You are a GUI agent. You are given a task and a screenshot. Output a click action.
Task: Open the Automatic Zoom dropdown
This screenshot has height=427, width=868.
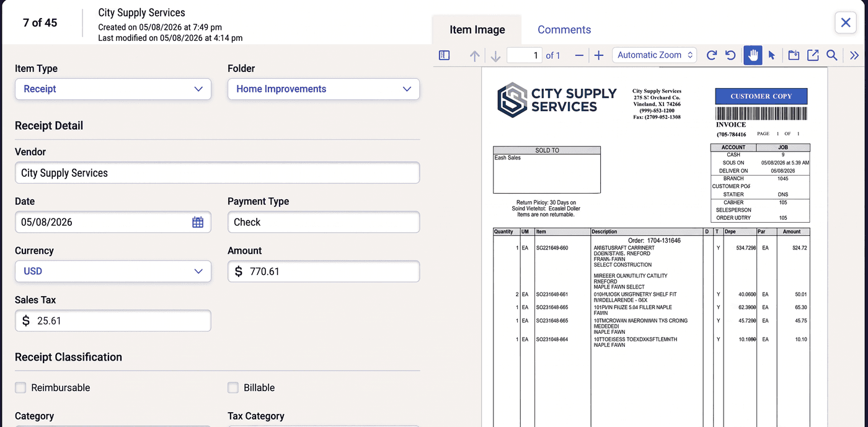coord(655,55)
